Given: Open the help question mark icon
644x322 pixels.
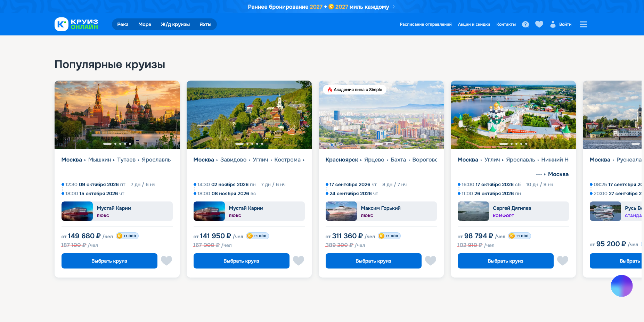Looking at the screenshot, I should [525, 24].
